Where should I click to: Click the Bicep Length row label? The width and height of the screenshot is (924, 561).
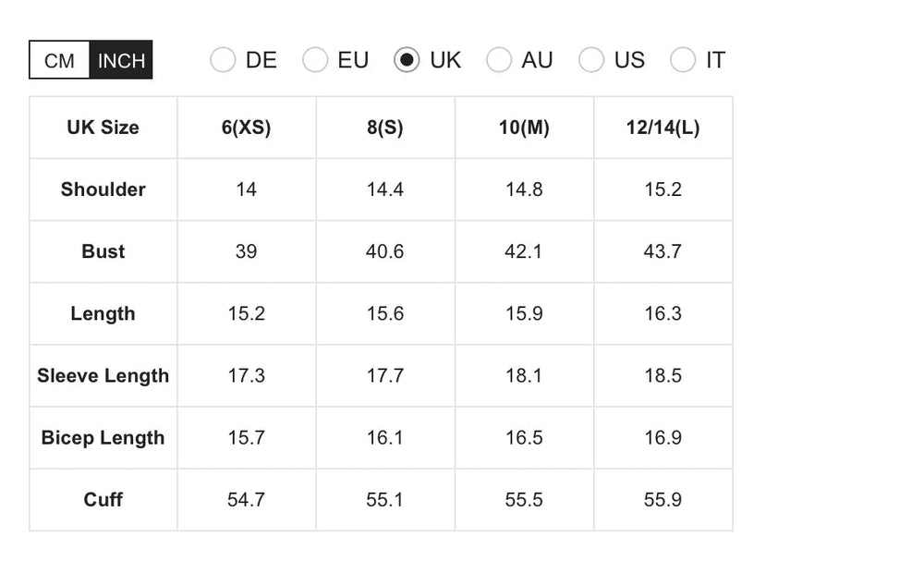pyautogui.click(x=103, y=438)
